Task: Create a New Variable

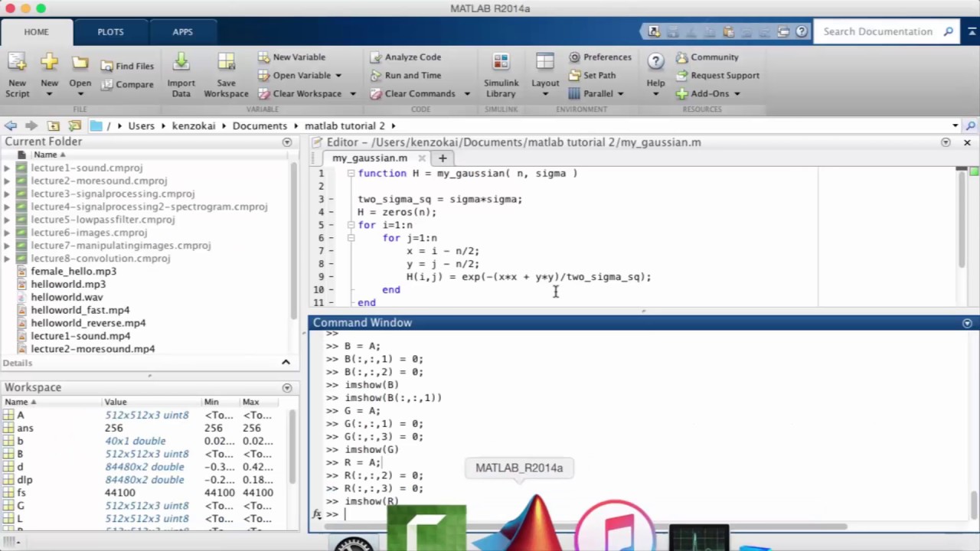Action: (x=292, y=57)
